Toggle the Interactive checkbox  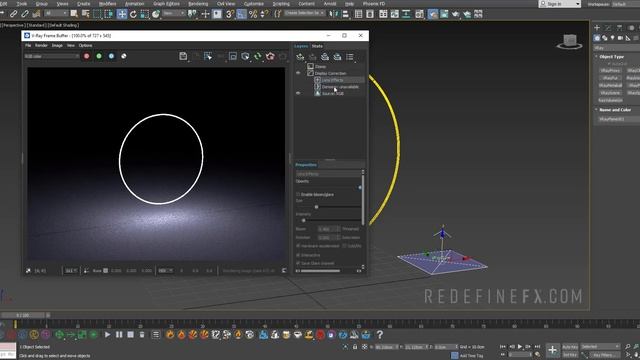[298, 255]
